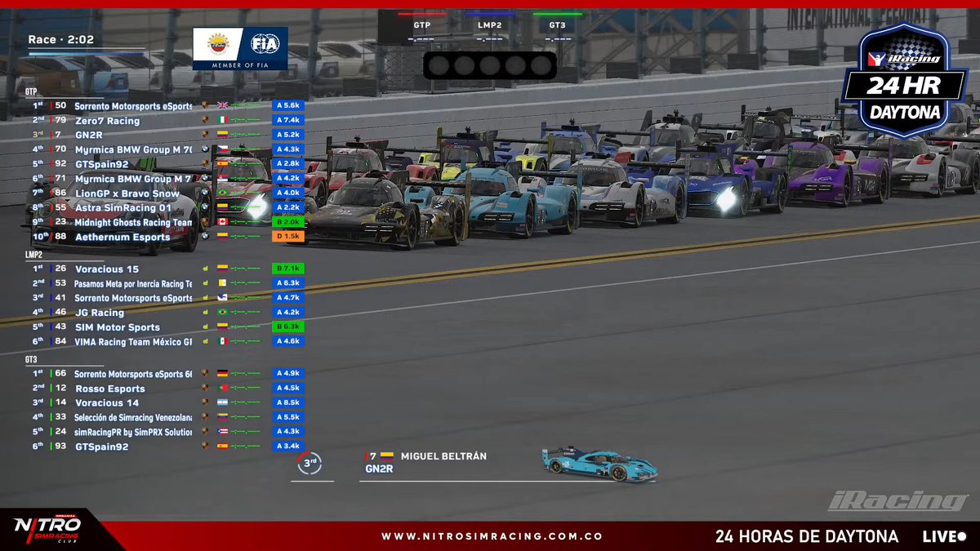Screen dimensions: 980x551
Task: Click the A 6.3k rating on car 53 row
Action: [288, 283]
